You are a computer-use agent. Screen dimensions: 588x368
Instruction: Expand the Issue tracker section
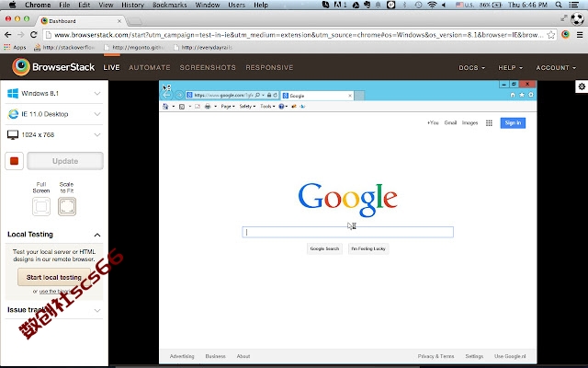97,311
